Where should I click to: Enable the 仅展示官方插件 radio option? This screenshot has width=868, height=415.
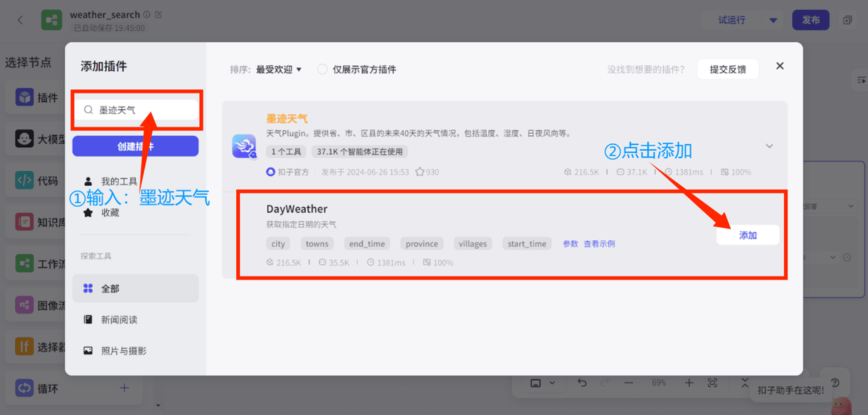pyautogui.click(x=322, y=69)
